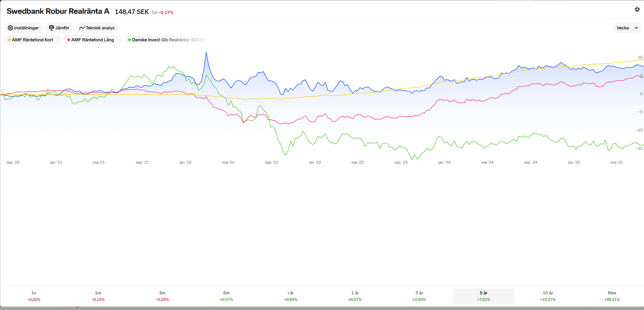
Task: Select the '10 år' time period
Action: click(548, 296)
